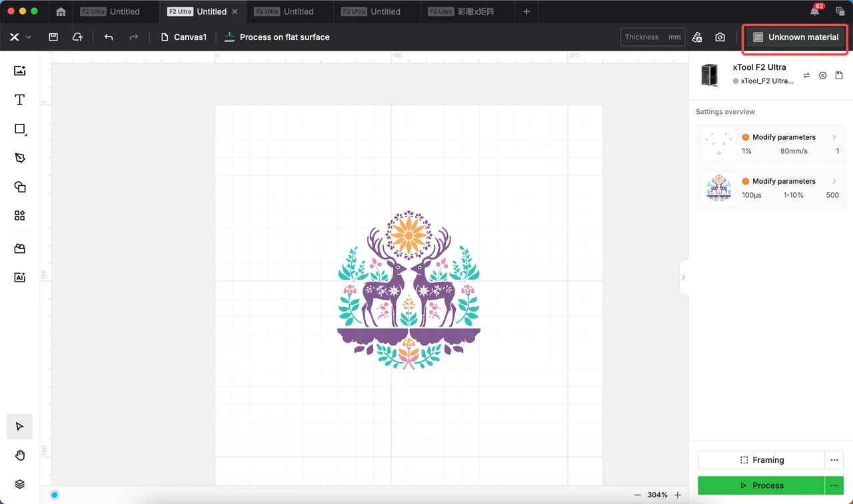
Task: Click the document icon next to device settings
Action: pos(839,75)
